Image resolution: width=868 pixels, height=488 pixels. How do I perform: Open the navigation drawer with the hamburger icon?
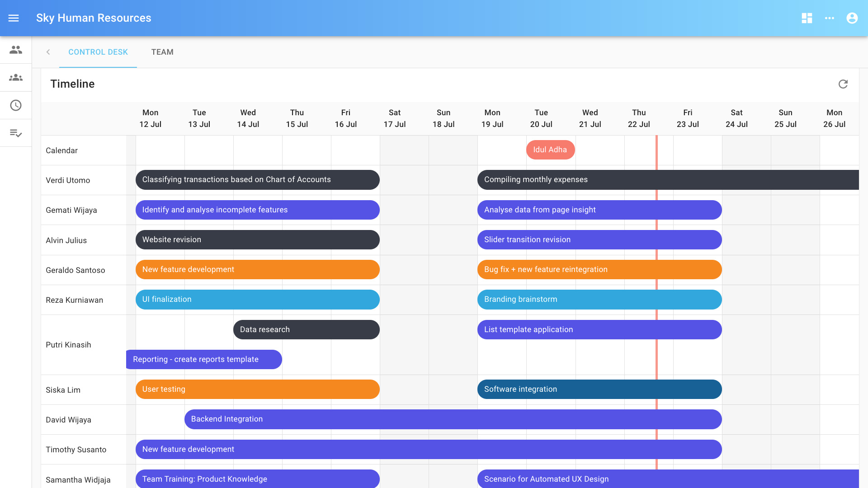14,18
